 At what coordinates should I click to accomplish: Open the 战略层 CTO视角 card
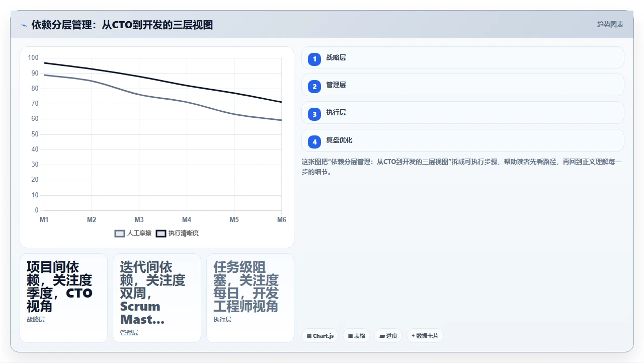coord(63,298)
